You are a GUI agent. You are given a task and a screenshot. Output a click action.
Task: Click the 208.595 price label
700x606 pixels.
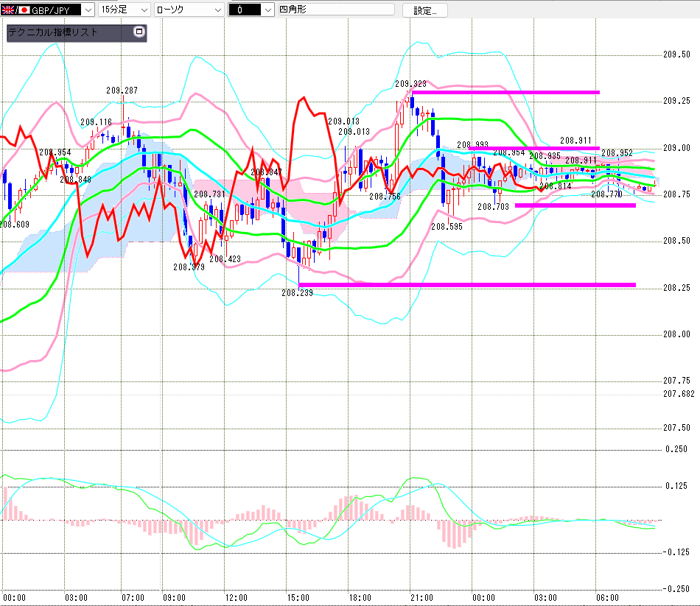(x=447, y=227)
